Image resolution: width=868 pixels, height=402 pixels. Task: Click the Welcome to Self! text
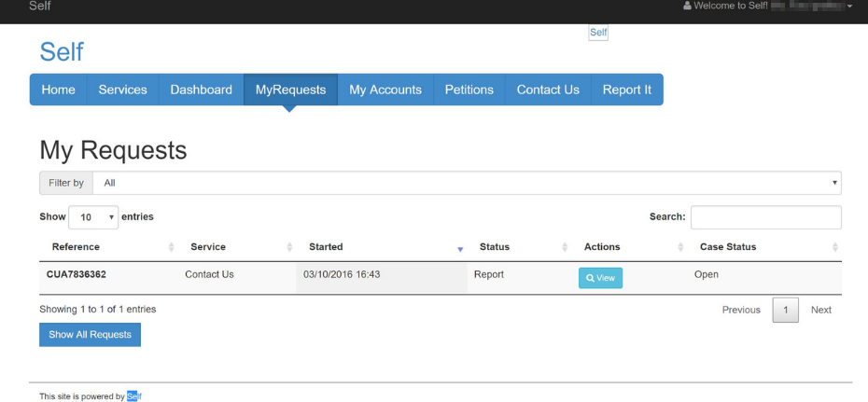tap(731, 7)
